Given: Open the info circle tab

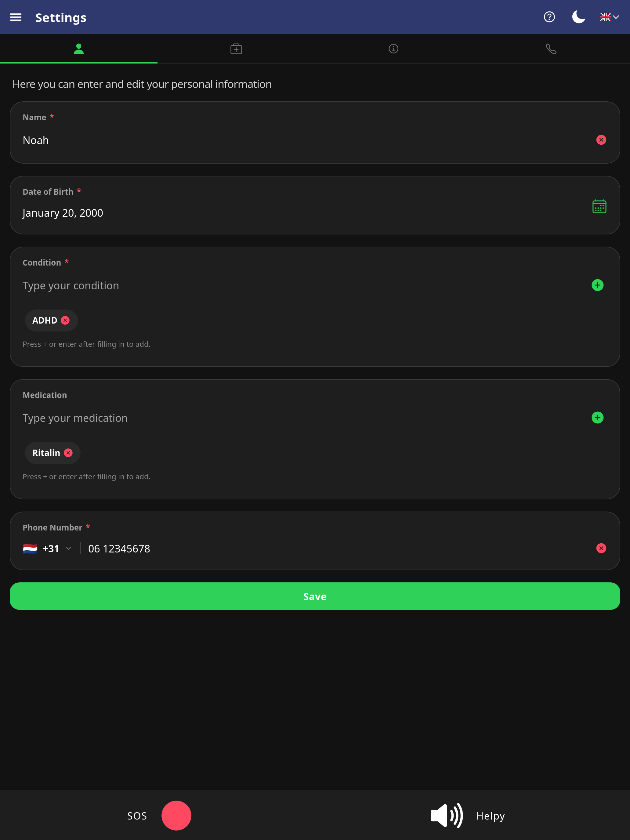Looking at the screenshot, I should point(393,49).
